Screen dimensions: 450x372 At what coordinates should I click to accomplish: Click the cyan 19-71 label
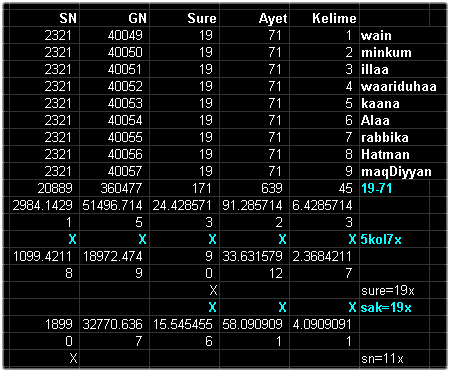376,188
